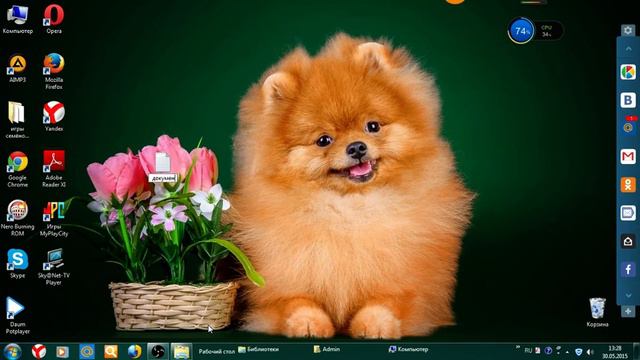Select the Daum Potplayer shortcut
This screenshot has width=640, height=360.
coord(18,316)
